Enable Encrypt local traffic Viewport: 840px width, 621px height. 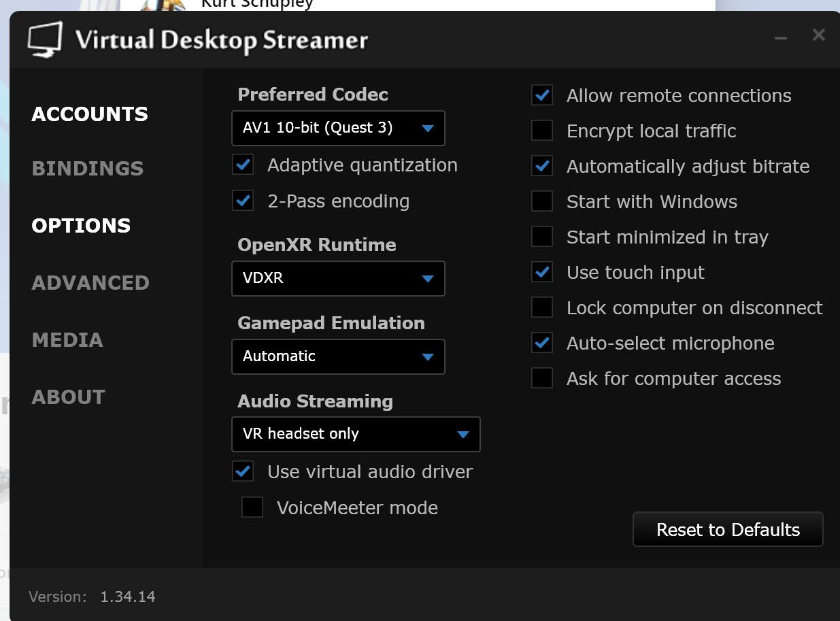tap(542, 131)
